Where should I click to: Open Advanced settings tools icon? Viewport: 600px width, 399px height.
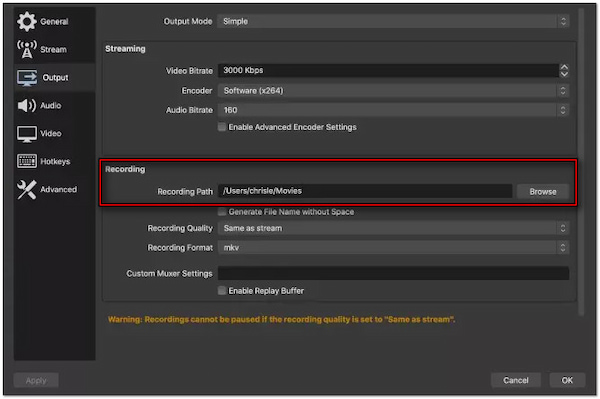(26, 189)
